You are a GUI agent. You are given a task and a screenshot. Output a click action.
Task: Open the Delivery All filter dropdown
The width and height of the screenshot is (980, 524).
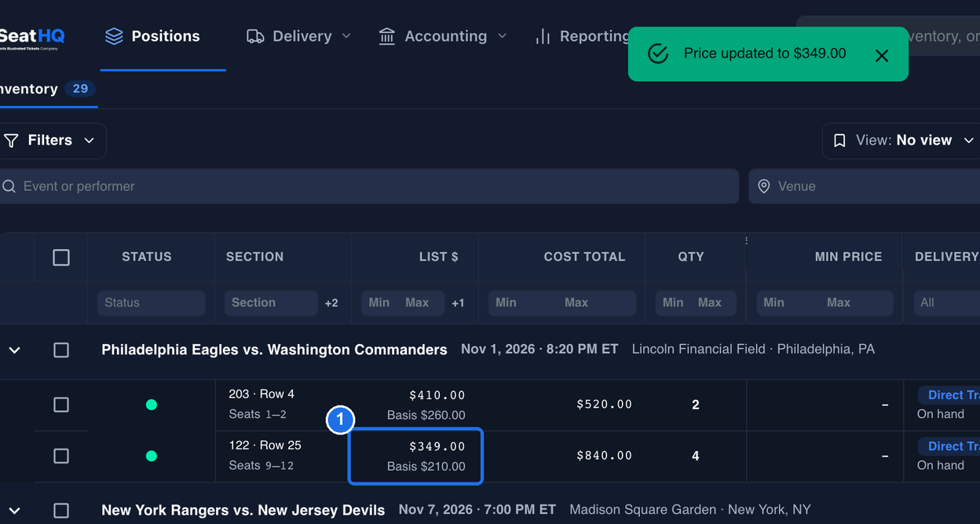pos(946,302)
